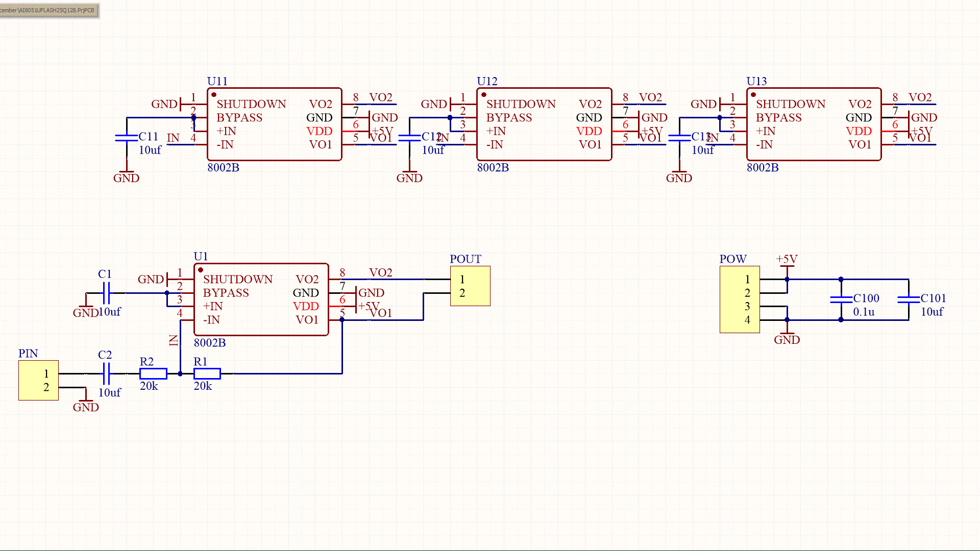Click the U13 designator text

pyautogui.click(x=756, y=81)
